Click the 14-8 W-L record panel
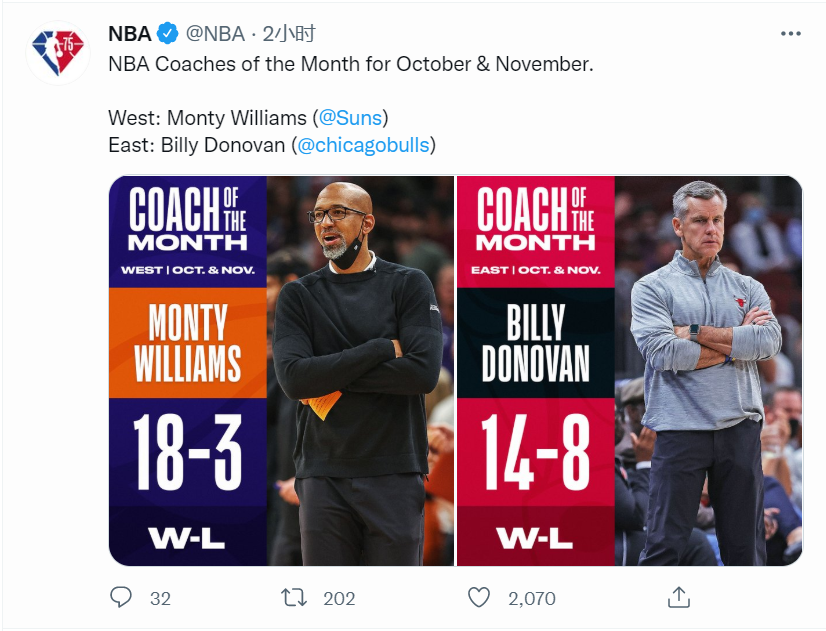The height and width of the screenshot is (631, 826). point(535,482)
